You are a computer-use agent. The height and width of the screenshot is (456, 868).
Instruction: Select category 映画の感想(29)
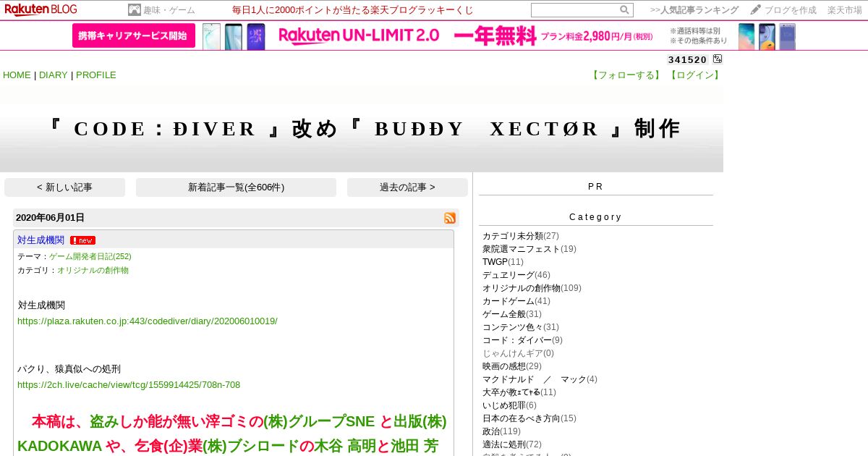pos(511,366)
